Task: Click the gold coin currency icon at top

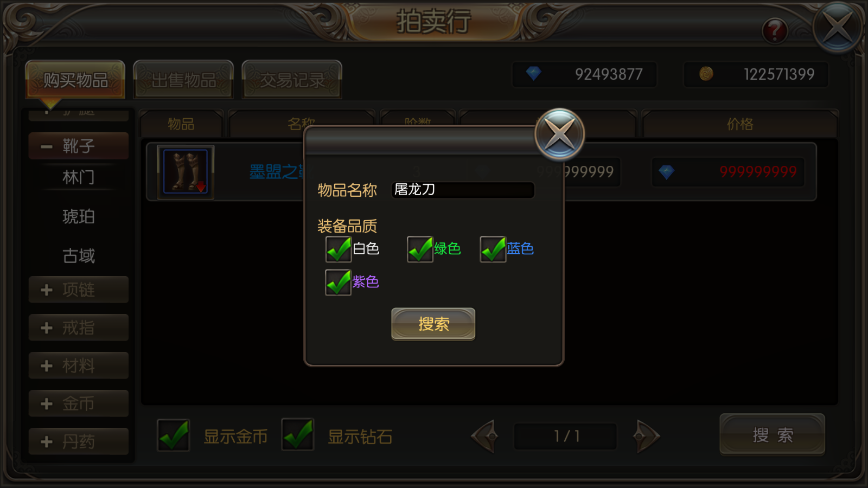Action: [706, 74]
